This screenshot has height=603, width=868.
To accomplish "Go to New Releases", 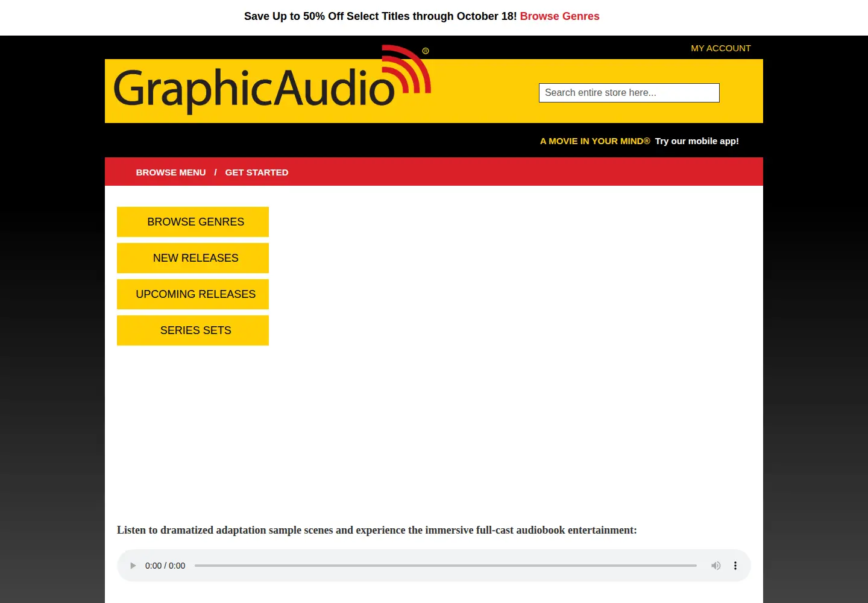I will click(193, 258).
